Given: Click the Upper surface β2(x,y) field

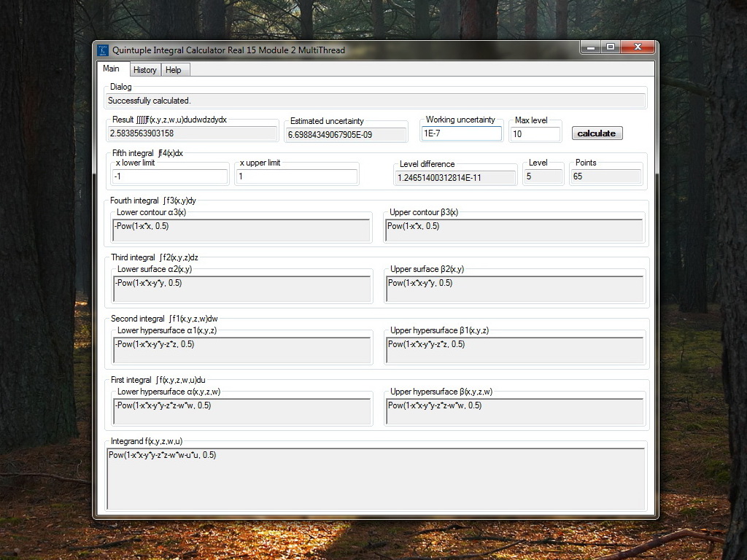Looking at the screenshot, I should [515, 289].
